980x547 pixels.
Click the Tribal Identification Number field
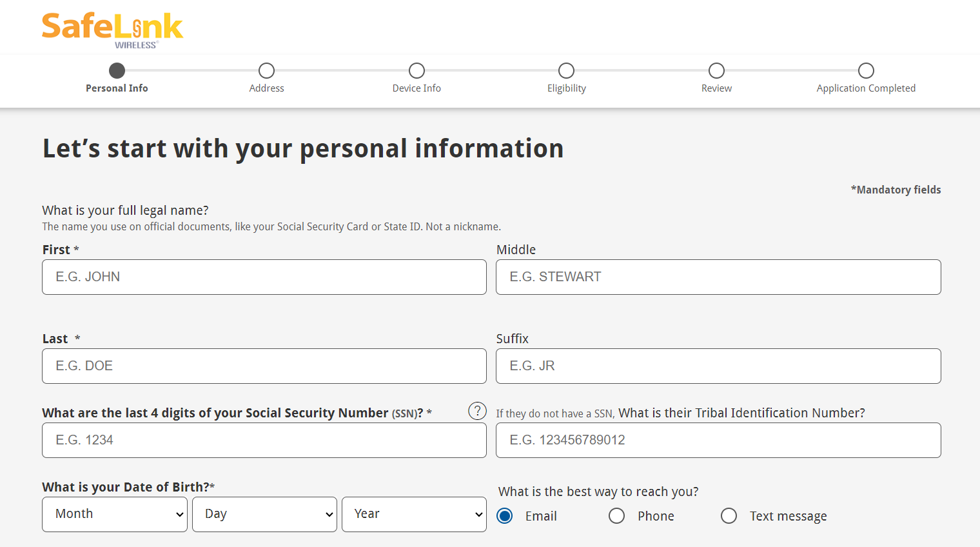coord(718,441)
